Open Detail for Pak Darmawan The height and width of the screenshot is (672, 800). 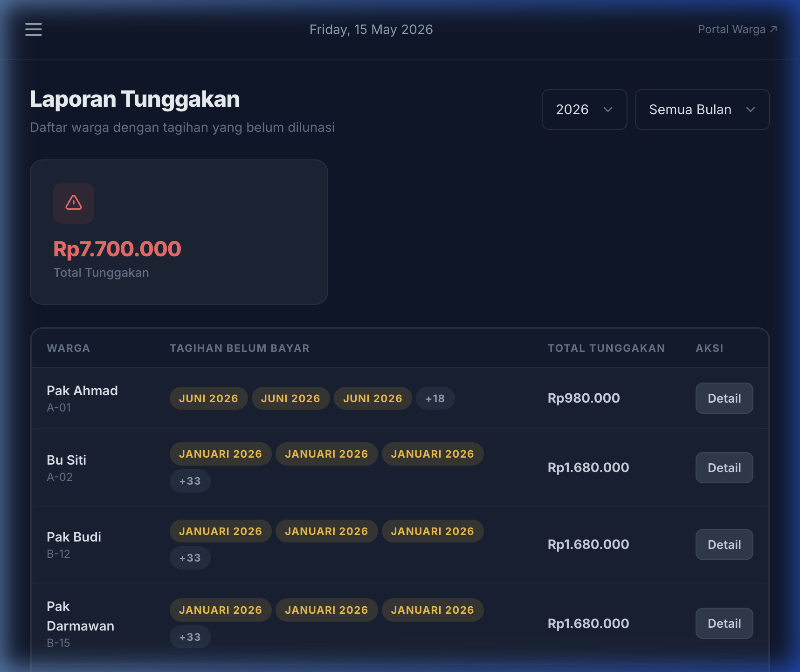724,623
